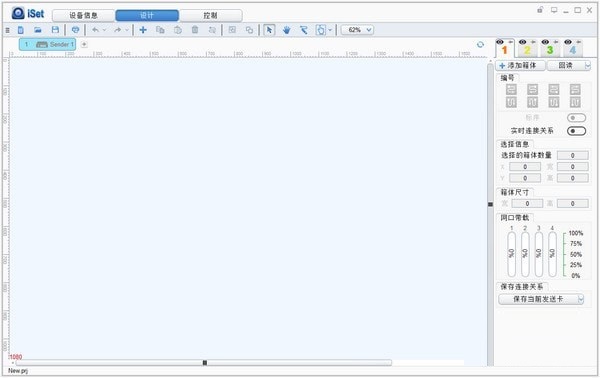
Task: Click the 添加箱体 button
Action: 520,66
